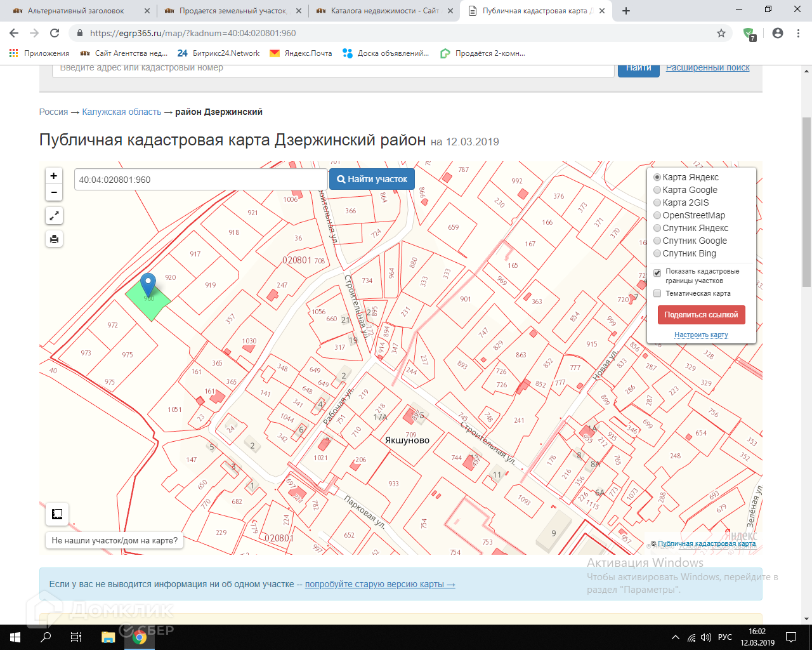Select the Спутник Яндекс radio option
Screen dimensions: 812x650
tap(657, 228)
